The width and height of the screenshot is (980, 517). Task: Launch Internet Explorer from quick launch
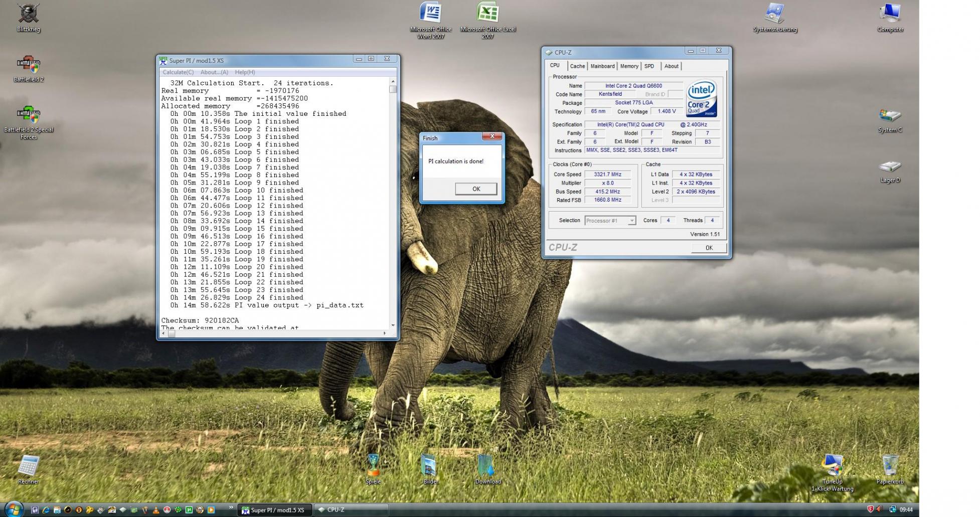[46, 510]
